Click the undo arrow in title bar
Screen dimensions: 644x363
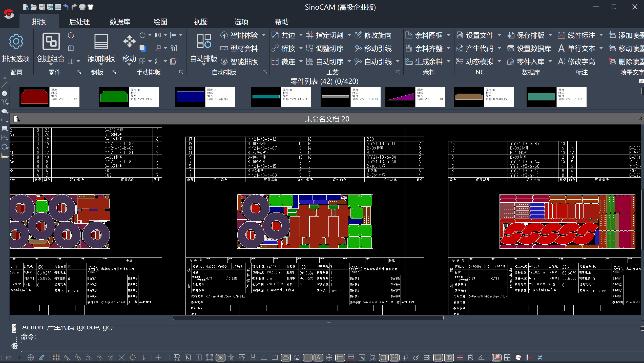tap(66, 7)
